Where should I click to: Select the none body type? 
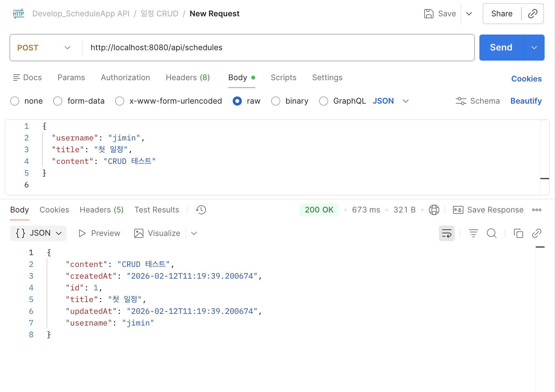click(15, 101)
